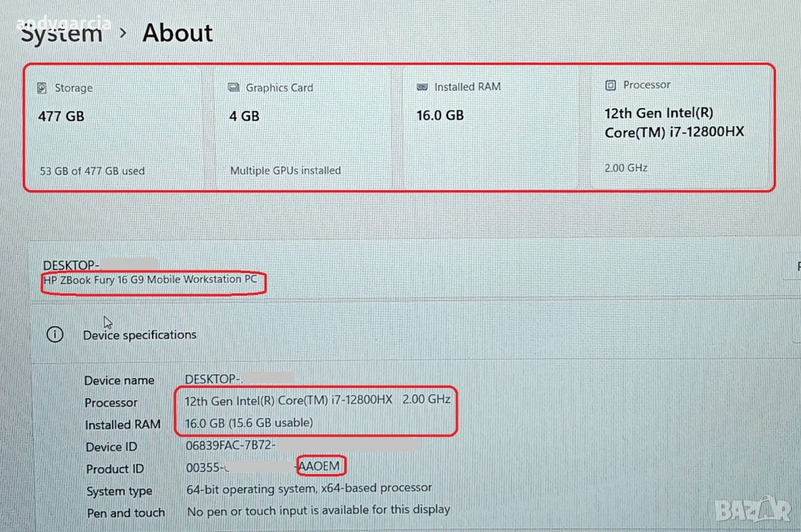801x532 pixels.
Task: Click the Graphics Card icon
Action: [x=233, y=88]
